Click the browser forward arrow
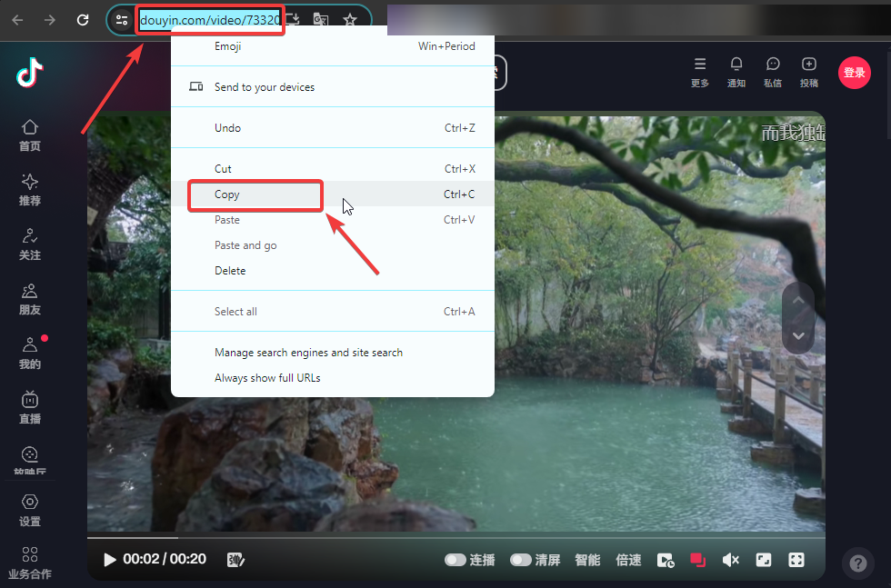The width and height of the screenshot is (891, 588). click(50, 20)
